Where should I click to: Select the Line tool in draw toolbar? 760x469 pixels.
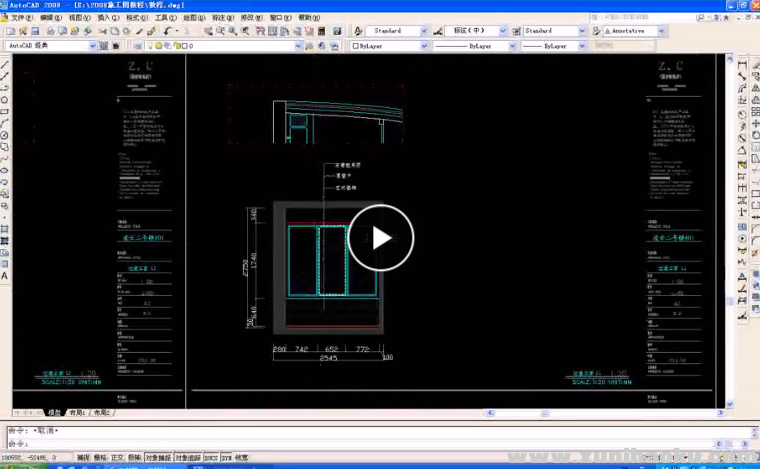5,64
